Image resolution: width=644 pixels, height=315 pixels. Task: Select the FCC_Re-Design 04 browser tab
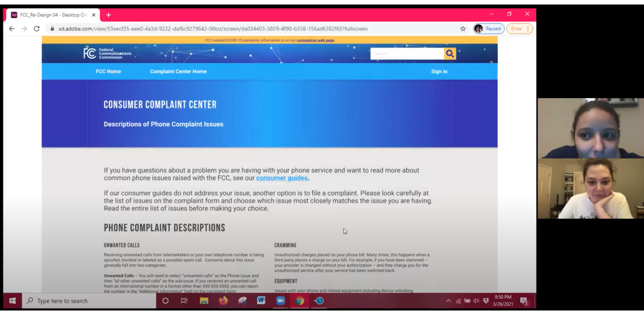click(53, 15)
